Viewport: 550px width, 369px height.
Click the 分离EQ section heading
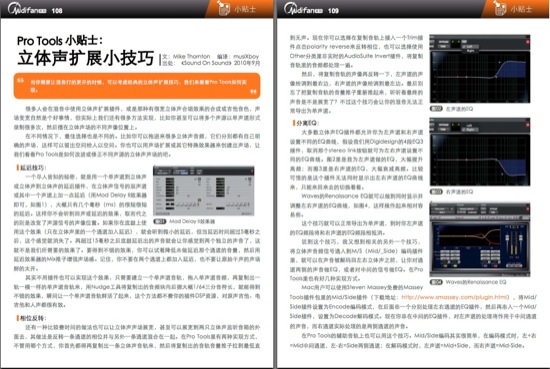click(x=306, y=123)
